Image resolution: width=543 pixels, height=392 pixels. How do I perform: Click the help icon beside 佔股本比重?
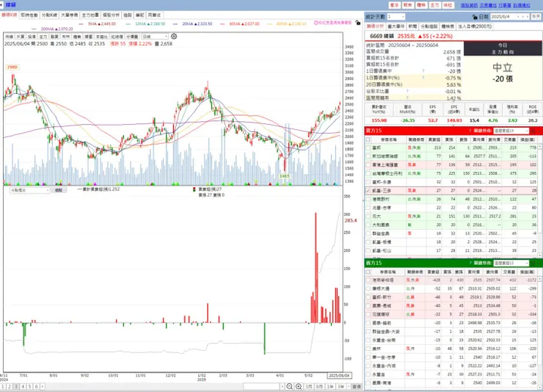click(407, 92)
